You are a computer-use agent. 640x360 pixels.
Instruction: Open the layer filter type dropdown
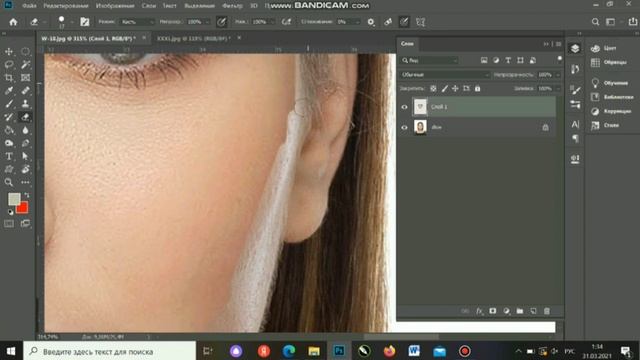429,60
